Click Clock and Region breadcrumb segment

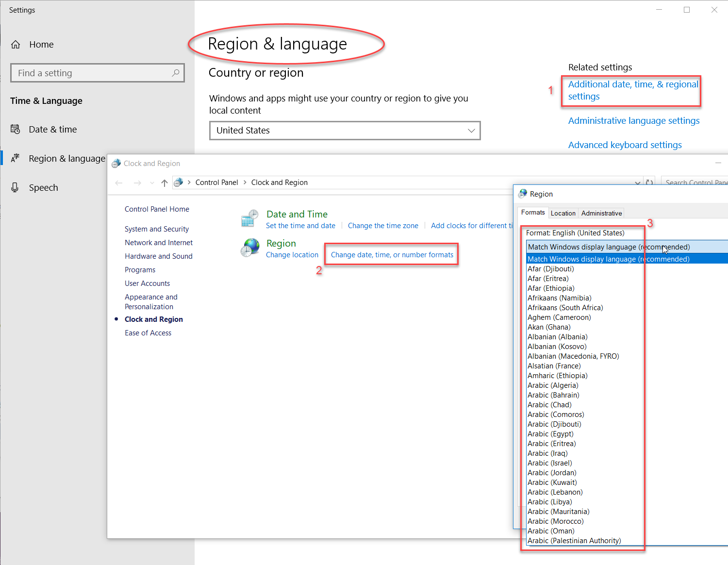[280, 183]
